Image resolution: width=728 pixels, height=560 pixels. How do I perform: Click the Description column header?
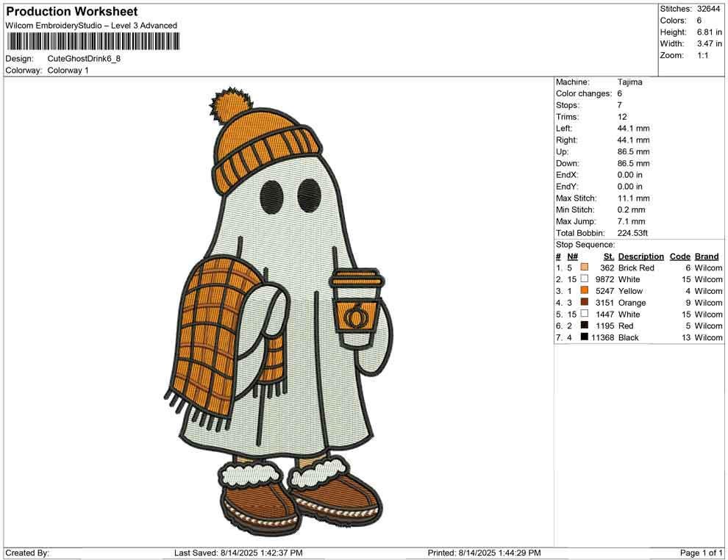[x=640, y=256]
